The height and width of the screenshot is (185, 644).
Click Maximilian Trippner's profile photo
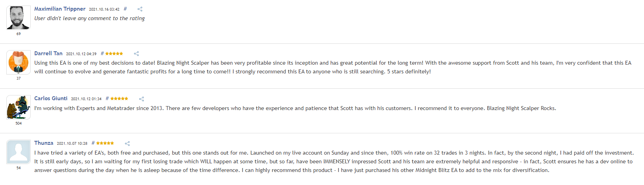click(x=19, y=18)
